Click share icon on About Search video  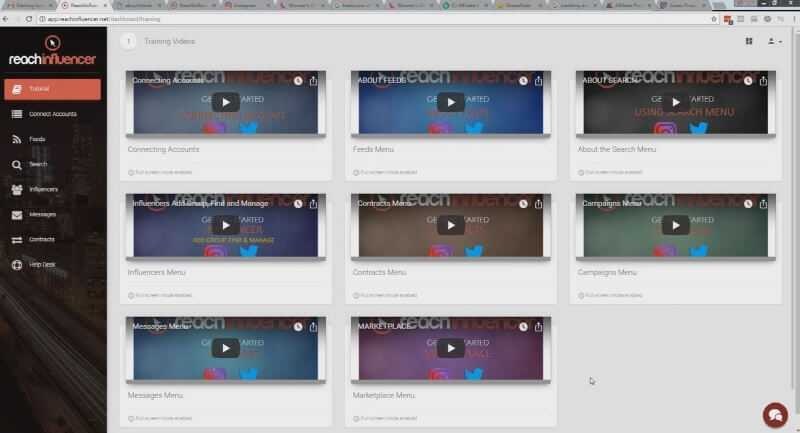pyautogui.click(x=763, y=81)
